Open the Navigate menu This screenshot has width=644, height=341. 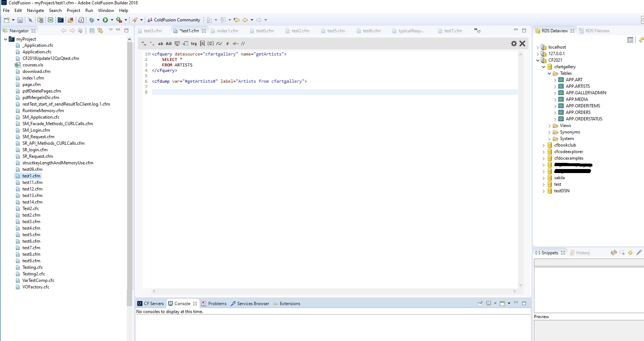click(35, 11)
